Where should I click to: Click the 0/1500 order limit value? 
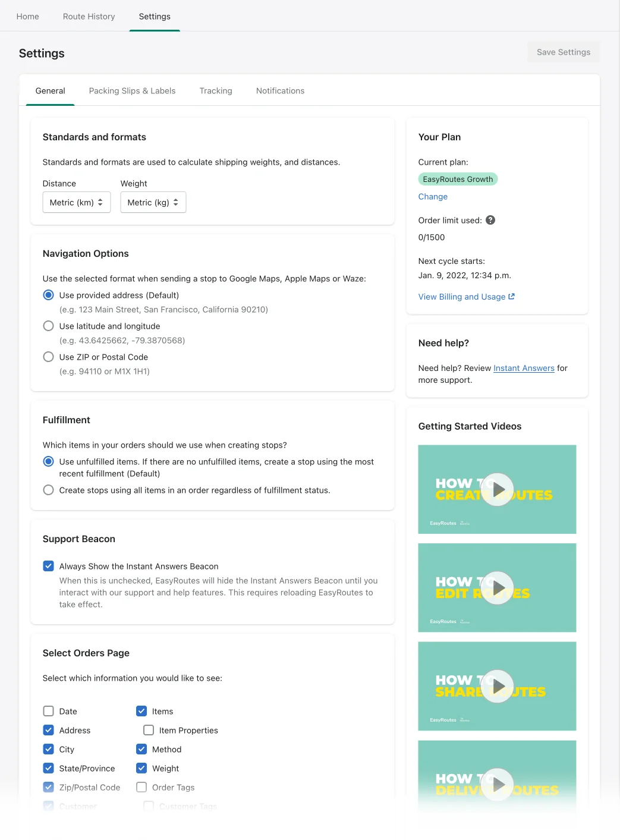tap(432, 237)
